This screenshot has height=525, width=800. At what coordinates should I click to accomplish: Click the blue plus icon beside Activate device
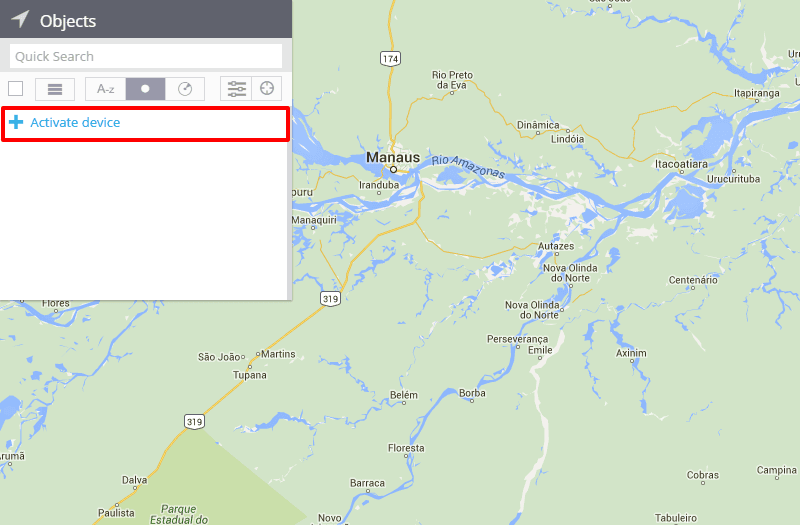[16, 122]
